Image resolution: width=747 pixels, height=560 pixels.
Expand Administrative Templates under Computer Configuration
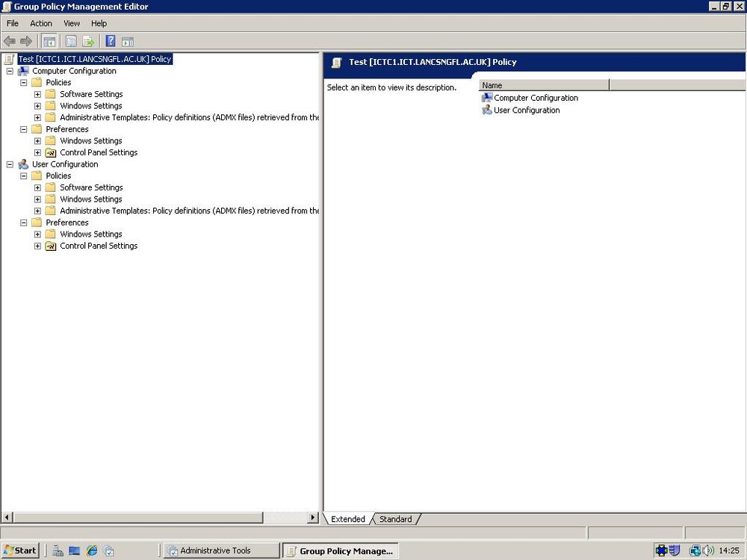pyautogui.click(x=37, y=118)
